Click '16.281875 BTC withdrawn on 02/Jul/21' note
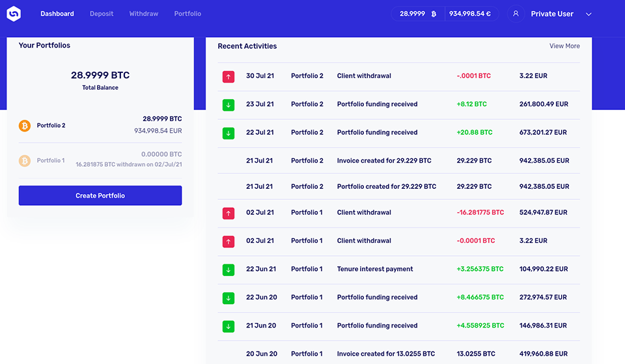The height and width of the screenshot is (364, 625). [x=129, y=164]
